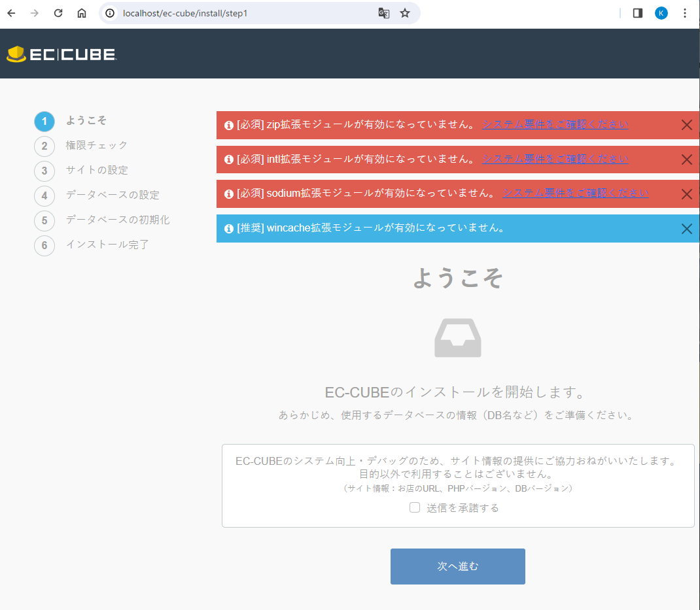Image resolution: width=700 pixels, height=610 pixels.
Task: Open the Chrome three-dot menu
Action: tap(685, 13)
